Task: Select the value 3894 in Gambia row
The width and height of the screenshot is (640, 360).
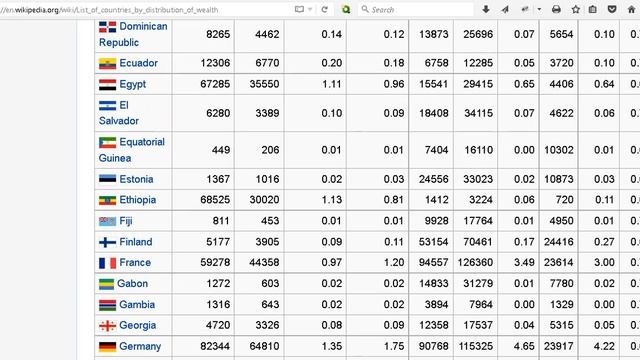Action: point(436,305)
